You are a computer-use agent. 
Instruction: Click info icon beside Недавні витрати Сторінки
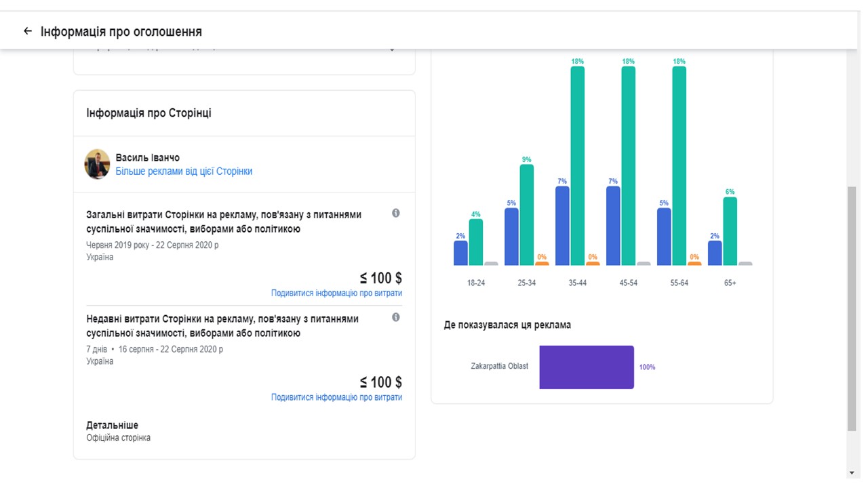tap(396, 317)
